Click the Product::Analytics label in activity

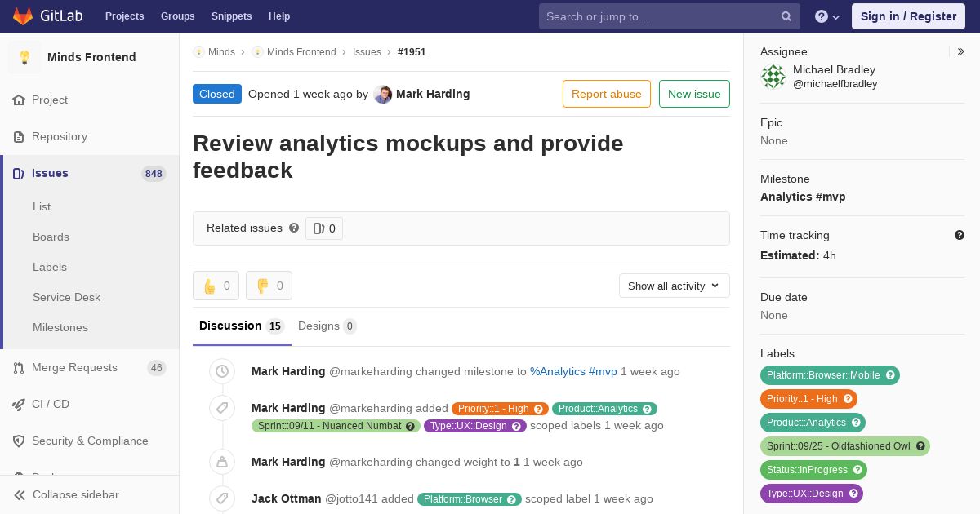pyautogui.click(x=604, y=409)
